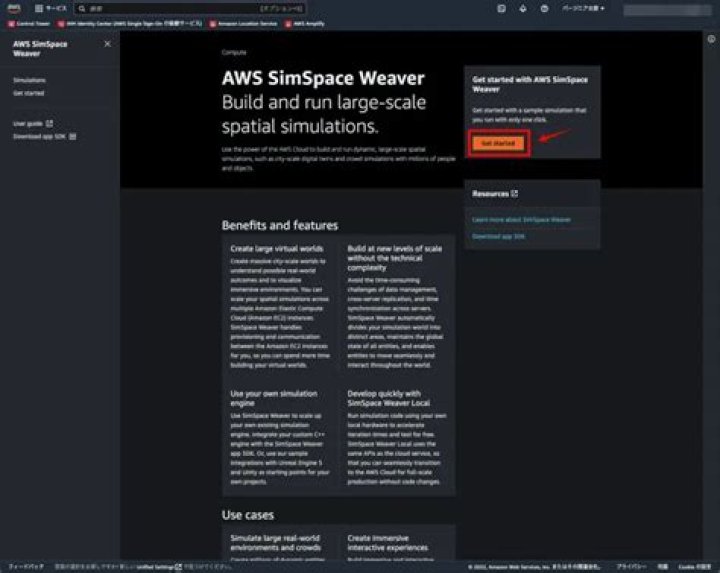Open Learn more about SimSpace Weaver link

(x=520, y=219)
